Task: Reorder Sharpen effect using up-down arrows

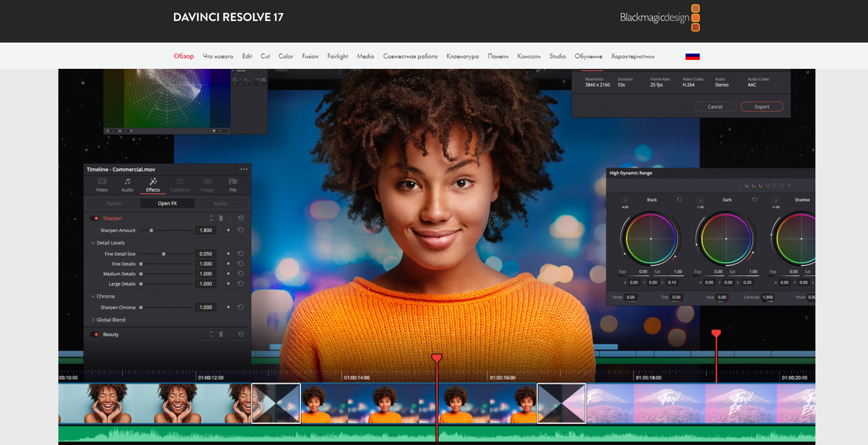Action: pyautogui.click(x=211, y=218)
